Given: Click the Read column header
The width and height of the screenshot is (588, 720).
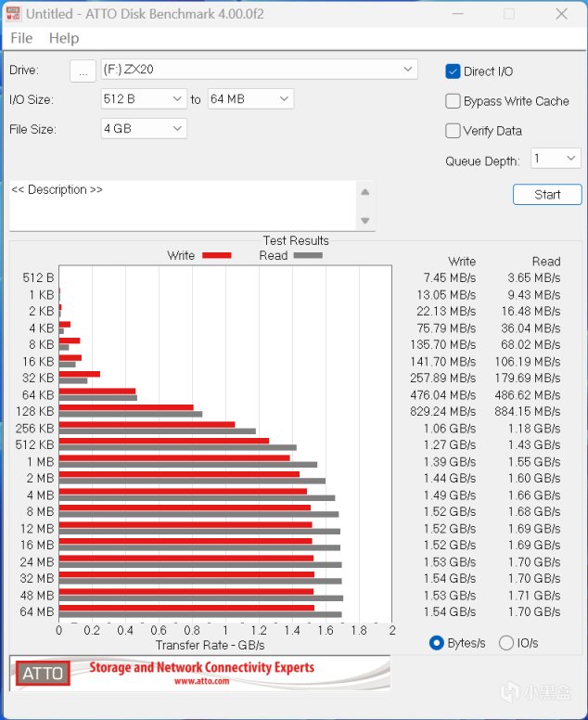Looking at the screenshot, I should (x=546, y=262).
